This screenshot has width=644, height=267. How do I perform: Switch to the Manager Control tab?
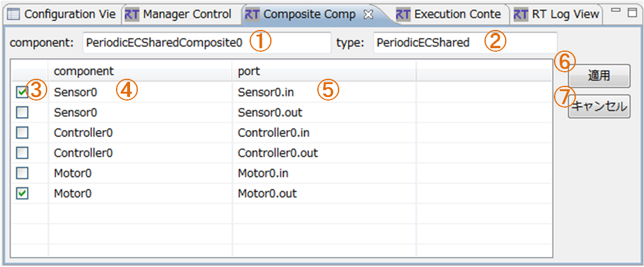coord(180,15)
